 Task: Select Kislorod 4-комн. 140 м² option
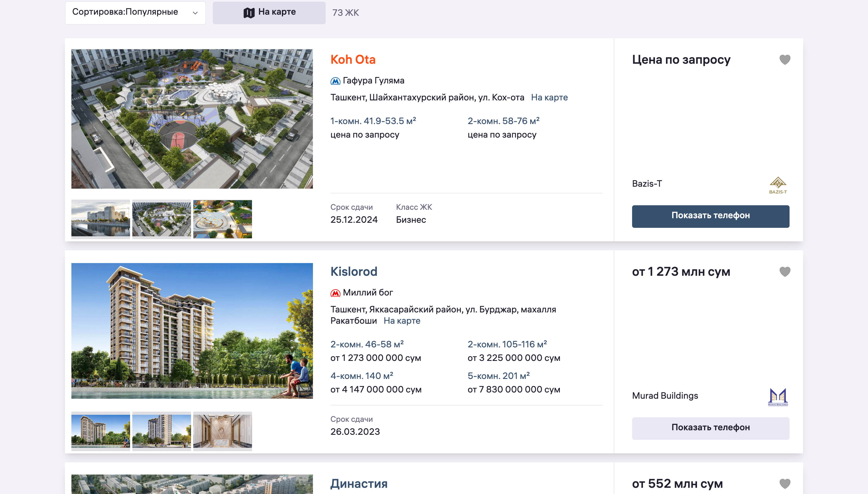pos(361,376)
